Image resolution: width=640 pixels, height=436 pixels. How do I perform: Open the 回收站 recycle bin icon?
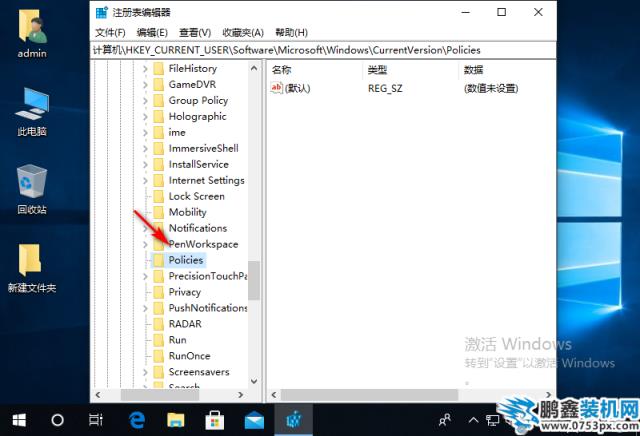coord(32,189)
